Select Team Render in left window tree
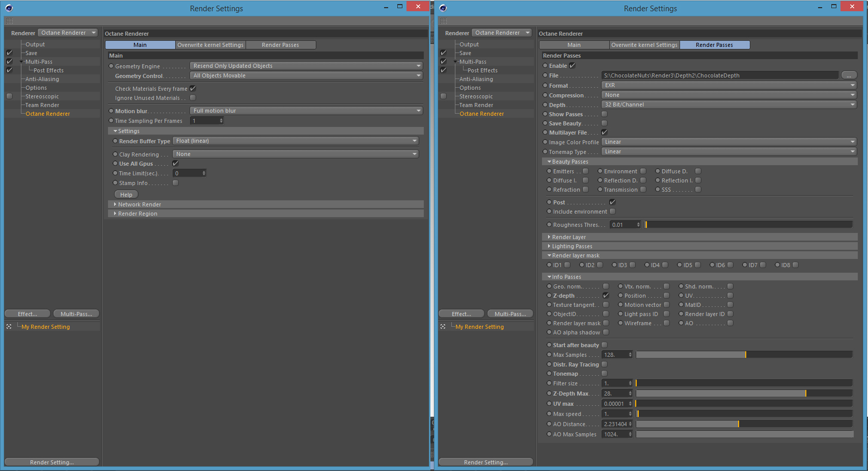Viewport: 868px width, 471px height. point(42,105)
